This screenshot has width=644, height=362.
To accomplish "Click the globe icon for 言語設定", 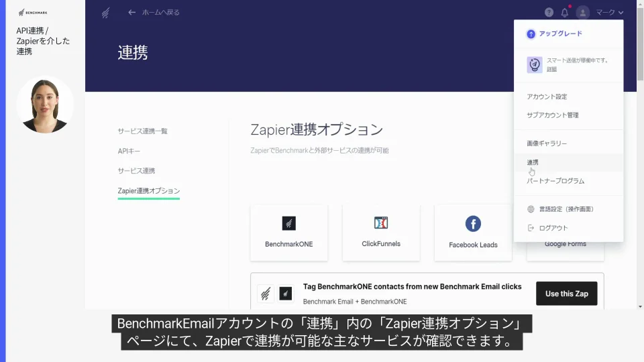I will (x=531, y=209).
